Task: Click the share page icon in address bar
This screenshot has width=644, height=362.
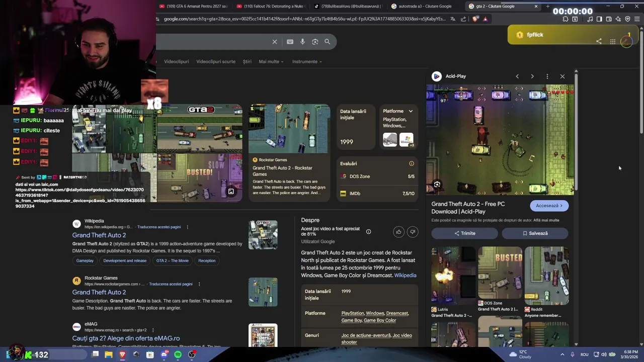Action: point(463,19)
